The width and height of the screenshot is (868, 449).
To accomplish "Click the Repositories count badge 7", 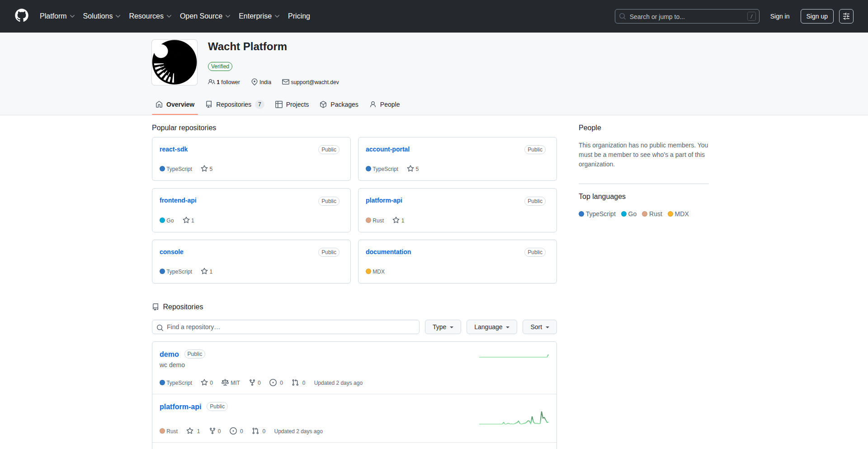I will click(259, 104).
